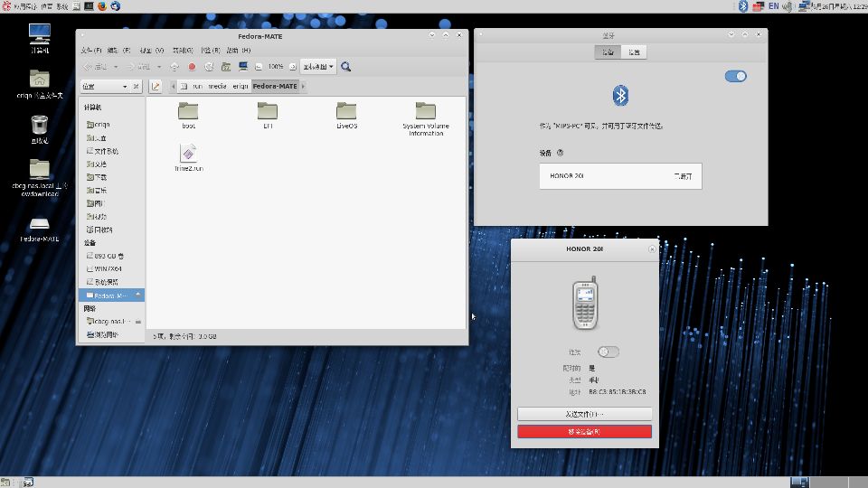Image resolution: width=868 pixels, height=488 pixels.
Task: Click the Bluetooth tray icon in top panel
Action: tap(743, 6)
